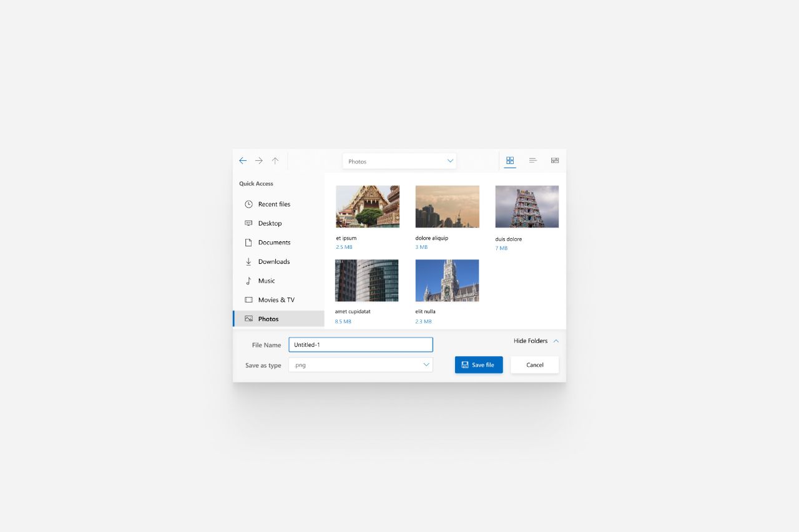Switch to details layout view
This screenshot has width=799, height=532.
coord(555,161)
